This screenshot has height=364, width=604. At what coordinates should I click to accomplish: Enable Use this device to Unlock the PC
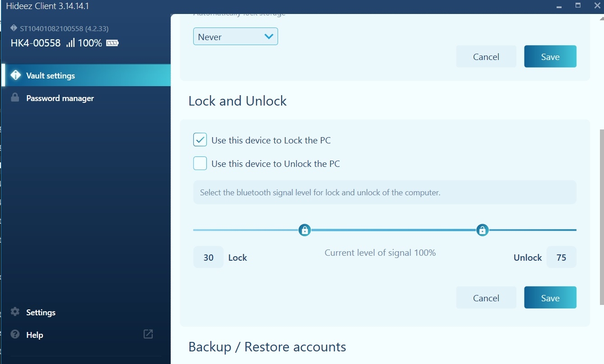pyautogui.click(x=200, y=163)
